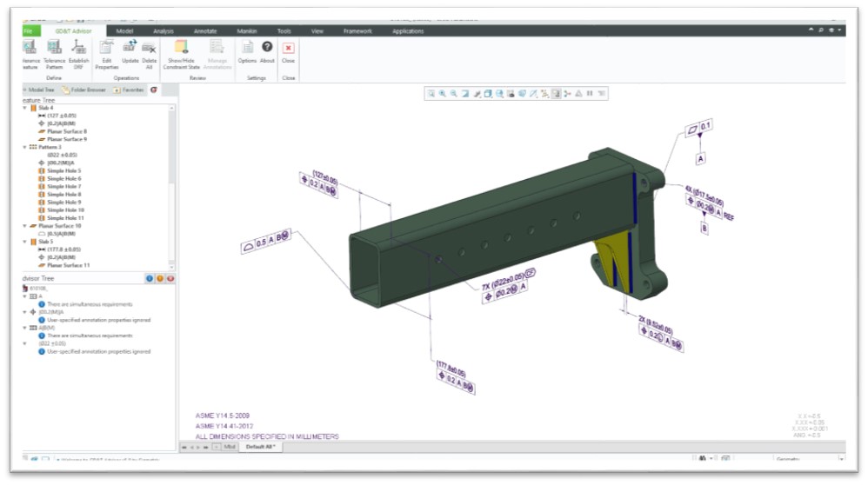Viewport: 868px width, 485px height.
Task: Click the red error filter in the Advisor Tree
Action: [x=170, y=279]
